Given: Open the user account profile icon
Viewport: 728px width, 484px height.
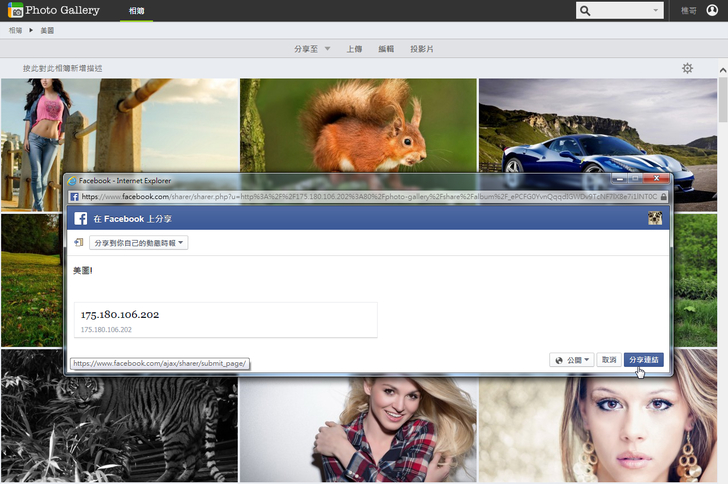Looking at the screenshot, I should (711, 10).
